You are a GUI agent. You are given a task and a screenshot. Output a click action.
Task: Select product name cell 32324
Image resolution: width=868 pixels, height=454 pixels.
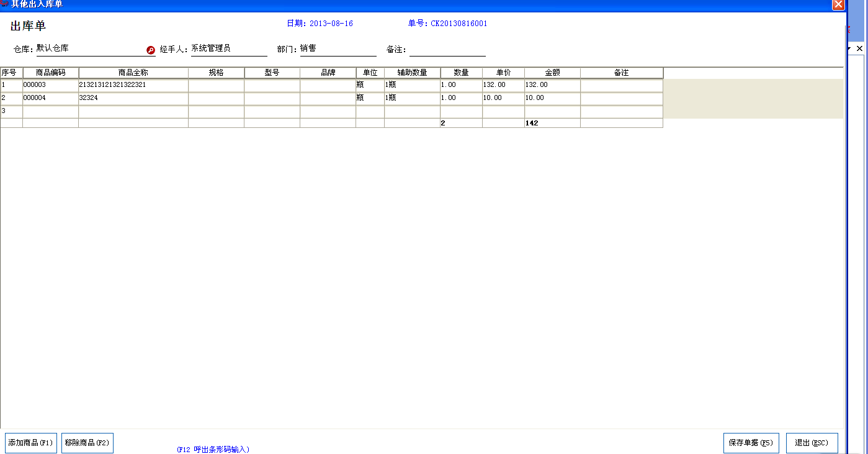(x=133, y=98)
